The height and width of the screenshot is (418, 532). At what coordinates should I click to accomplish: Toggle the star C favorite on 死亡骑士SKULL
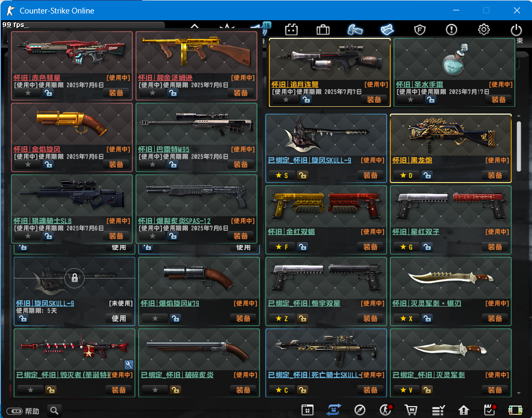[282, 389]
